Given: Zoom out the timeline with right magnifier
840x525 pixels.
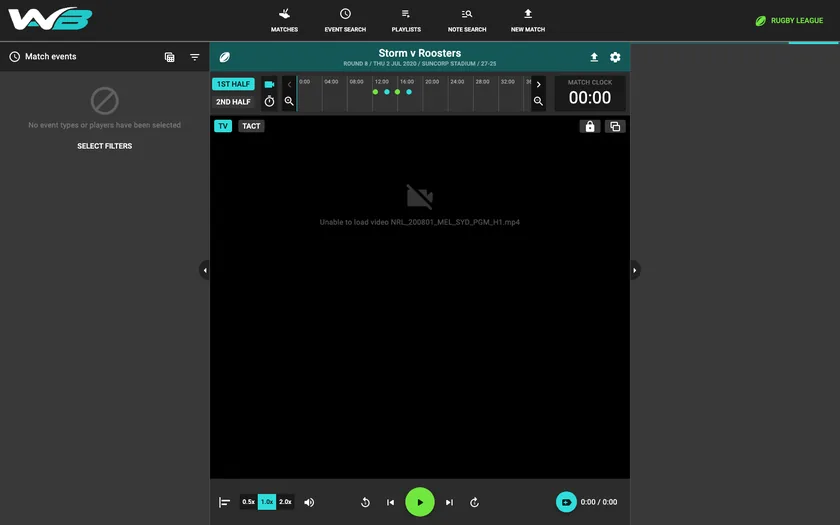Looking at the screenshot, I should (x=538, y=101).
